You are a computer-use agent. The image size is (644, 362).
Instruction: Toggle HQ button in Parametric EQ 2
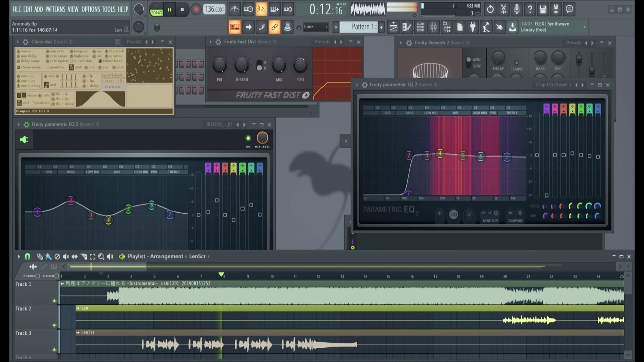click(453, 215)
